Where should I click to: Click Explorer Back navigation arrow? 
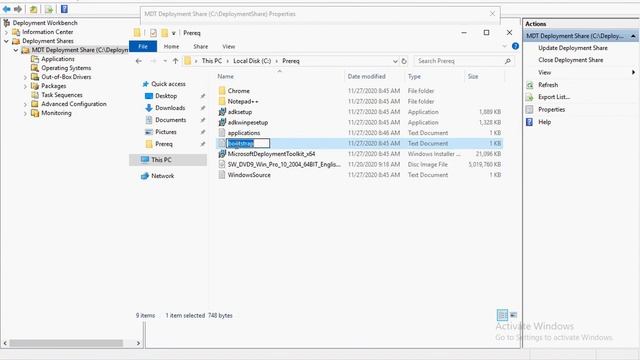[x=139, y=61]
